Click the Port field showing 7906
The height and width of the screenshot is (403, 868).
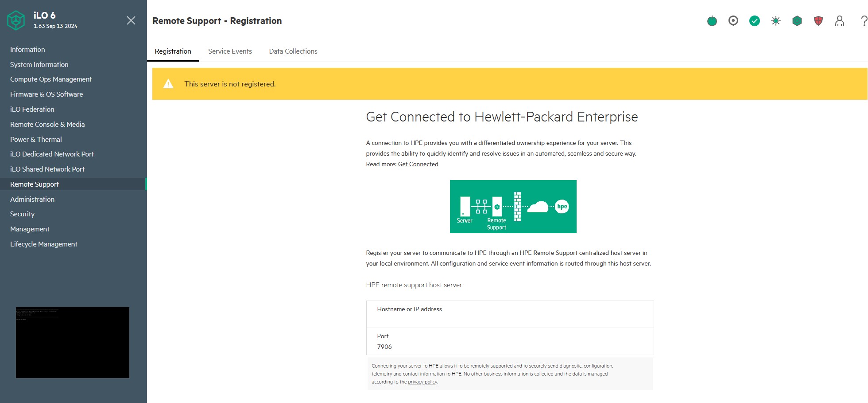510,341
